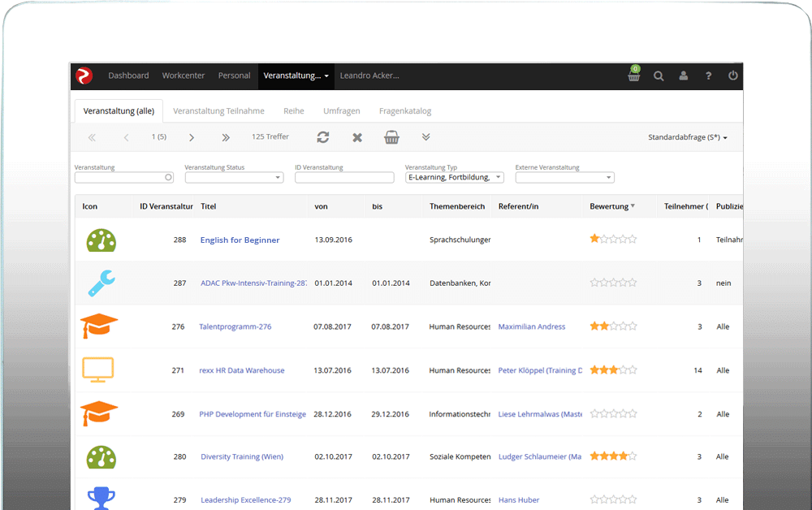Screen dimensions: 812x510
Task: Refresh the event list
Action: 323,137
